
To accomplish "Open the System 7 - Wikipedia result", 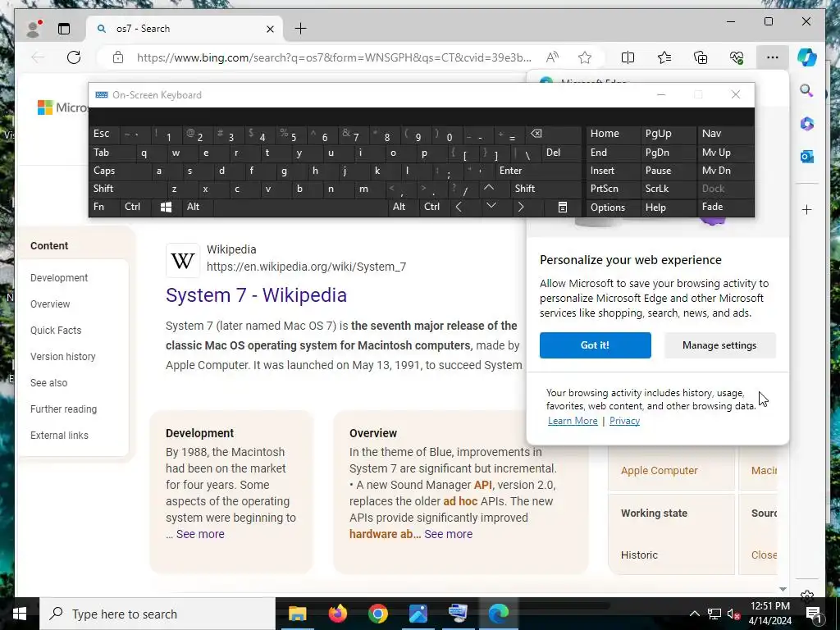I will (256, 295).
